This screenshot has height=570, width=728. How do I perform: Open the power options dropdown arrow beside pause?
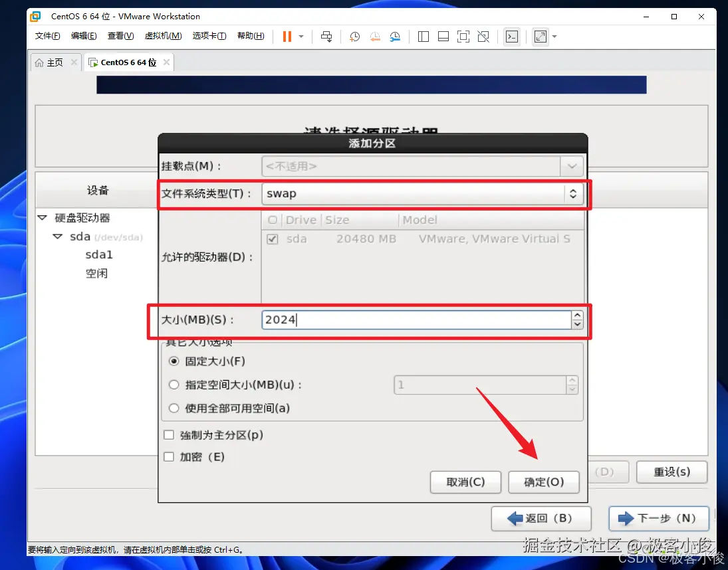point(301,36)
